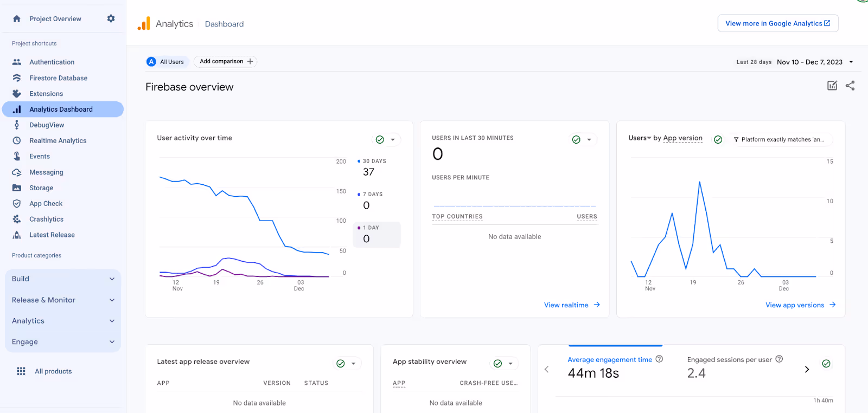Click the share report icon
Screen dimensions: 868x413
(x=850, y=86)
